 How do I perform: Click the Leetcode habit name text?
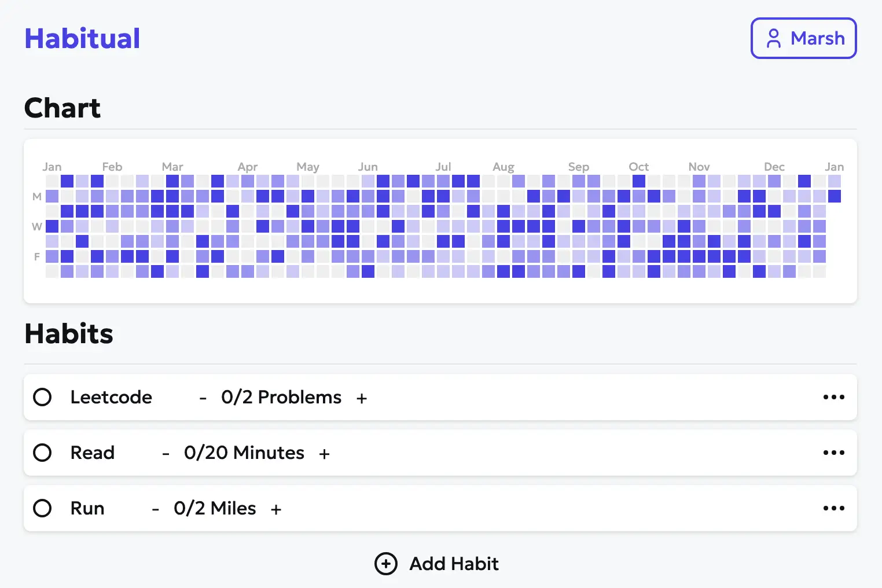111,397
